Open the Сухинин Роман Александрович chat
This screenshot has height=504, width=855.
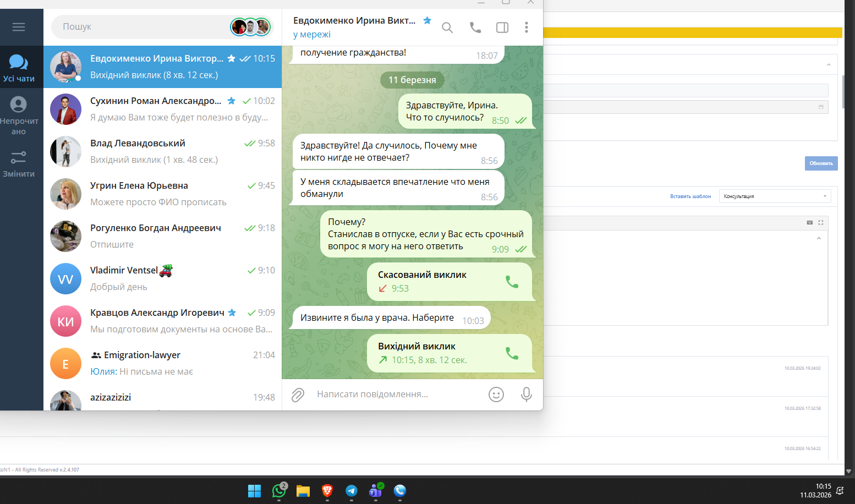pos(162,109)
